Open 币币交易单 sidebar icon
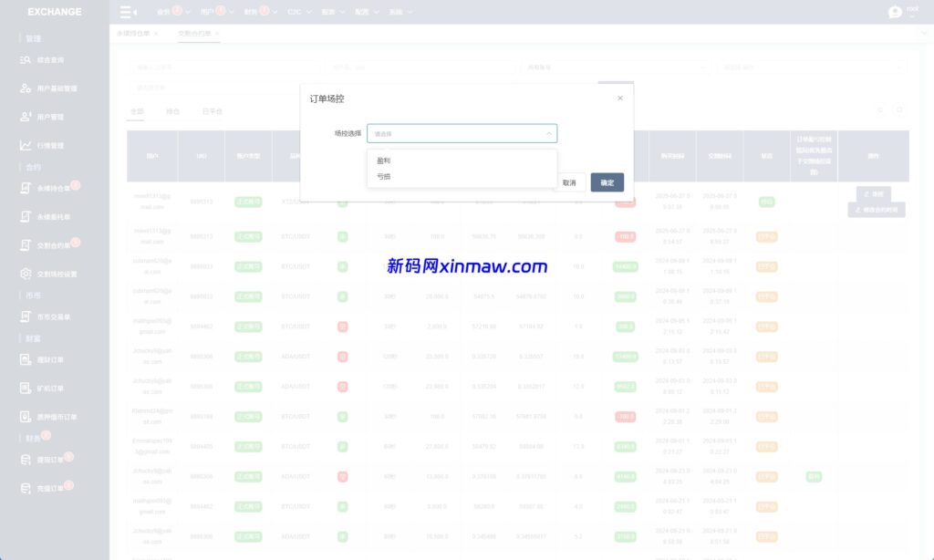The image size is (934, 560). pos(26,316)
